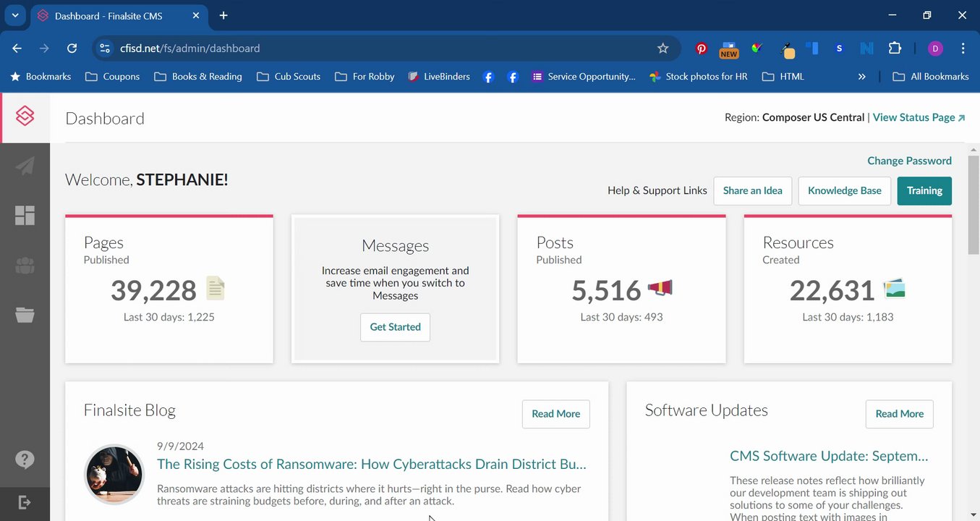Show more bookmarks with the double chevron
The height and width of the screenshot is (521, 980).
tap(861, 76)
